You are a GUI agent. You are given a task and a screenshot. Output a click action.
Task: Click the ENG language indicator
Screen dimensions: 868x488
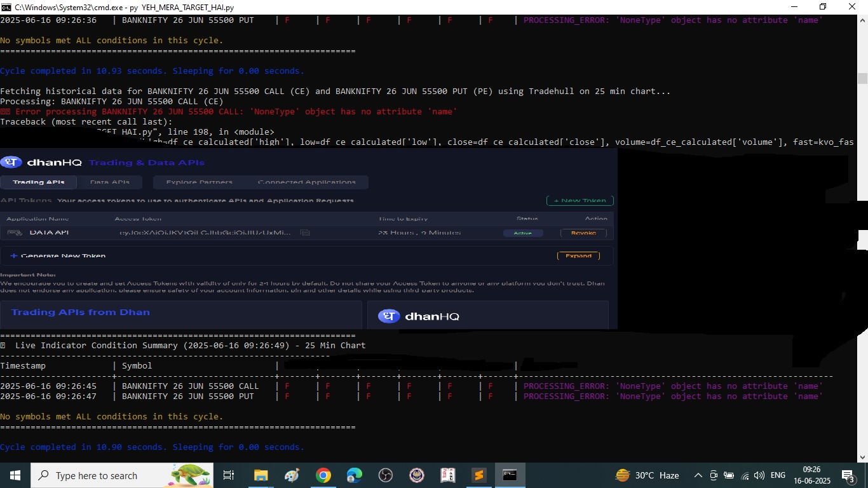coord(778,475)
